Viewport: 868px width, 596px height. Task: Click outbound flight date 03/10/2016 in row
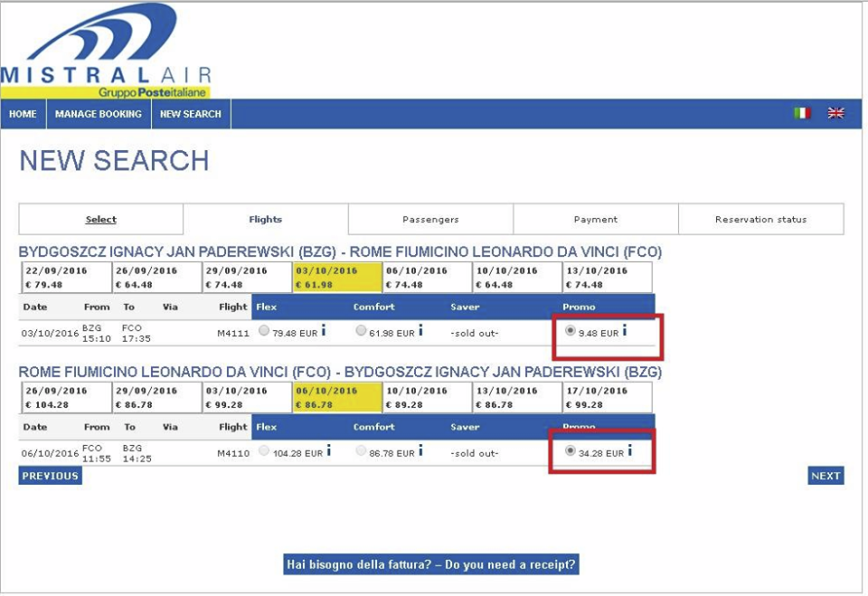tap(50, 334)
